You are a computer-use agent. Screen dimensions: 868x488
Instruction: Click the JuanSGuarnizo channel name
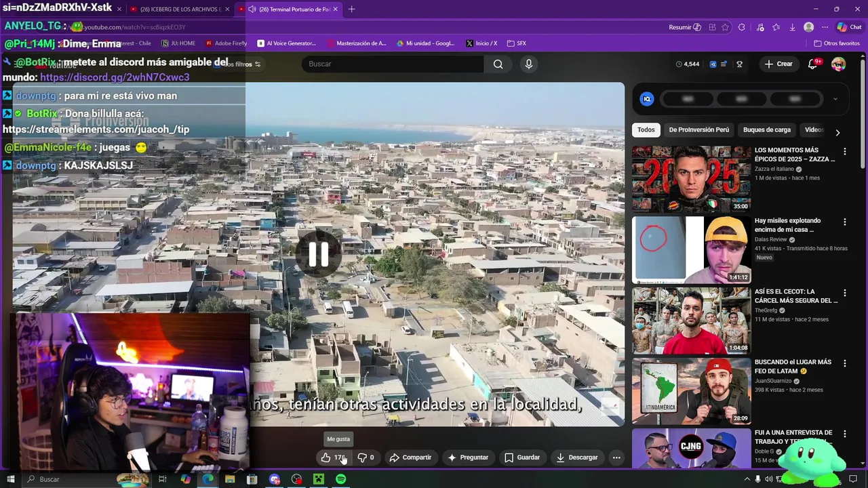774,381
